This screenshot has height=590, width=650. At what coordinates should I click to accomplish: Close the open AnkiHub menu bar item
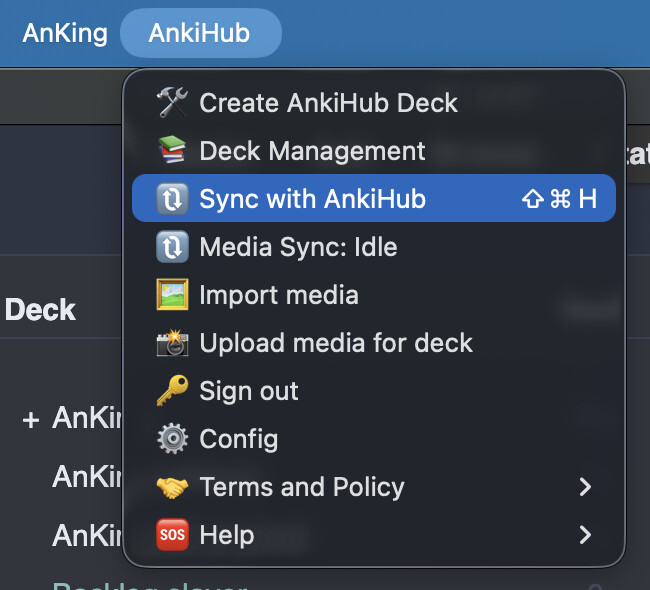200,33
